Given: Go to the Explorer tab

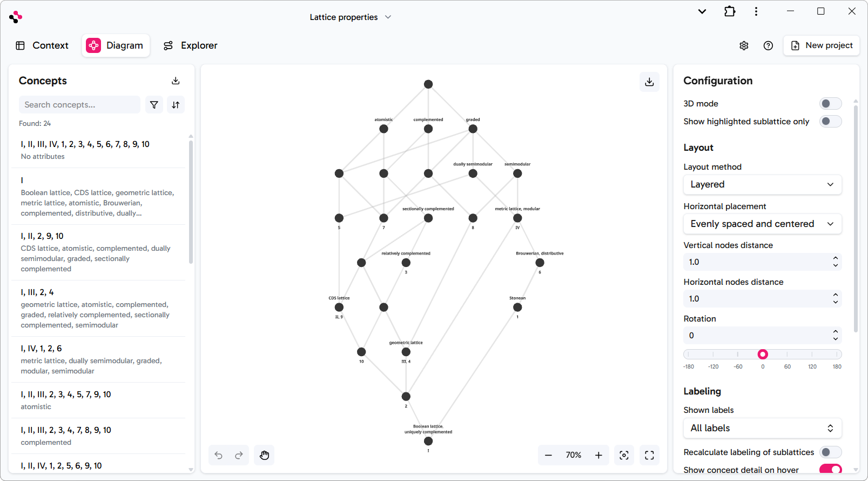Looking at the screenshot, I should (191, 45).
